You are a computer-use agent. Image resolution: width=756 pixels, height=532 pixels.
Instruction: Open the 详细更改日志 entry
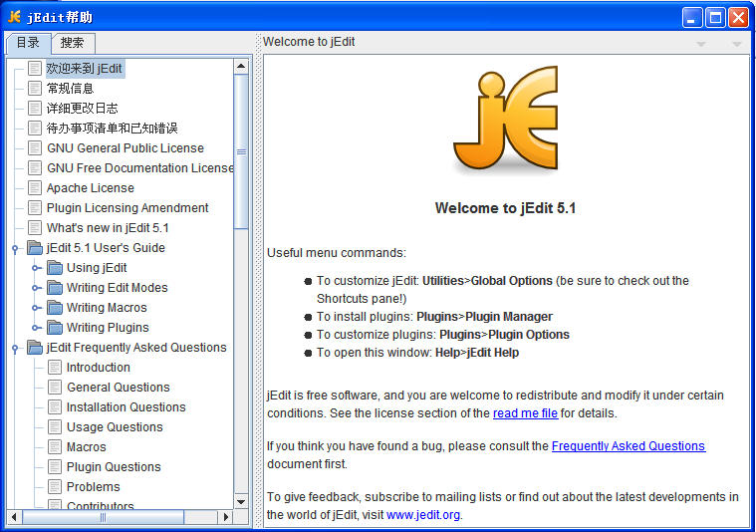point(82,108)
